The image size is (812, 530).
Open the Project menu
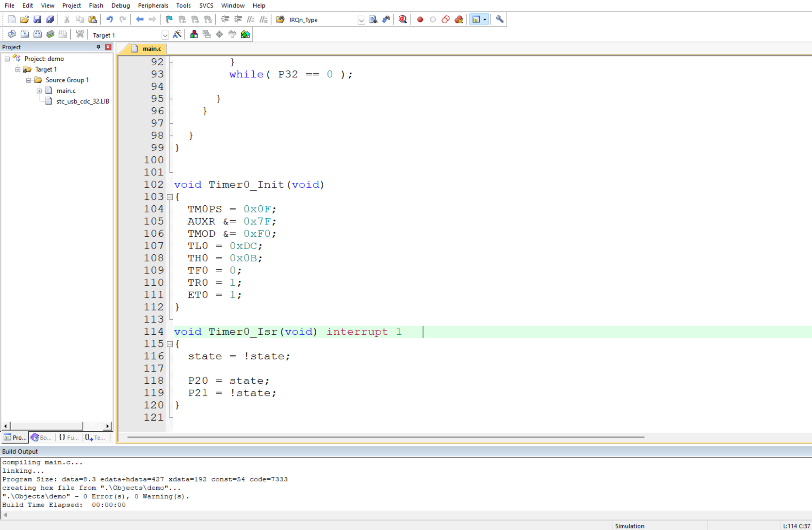pos(71,5)
